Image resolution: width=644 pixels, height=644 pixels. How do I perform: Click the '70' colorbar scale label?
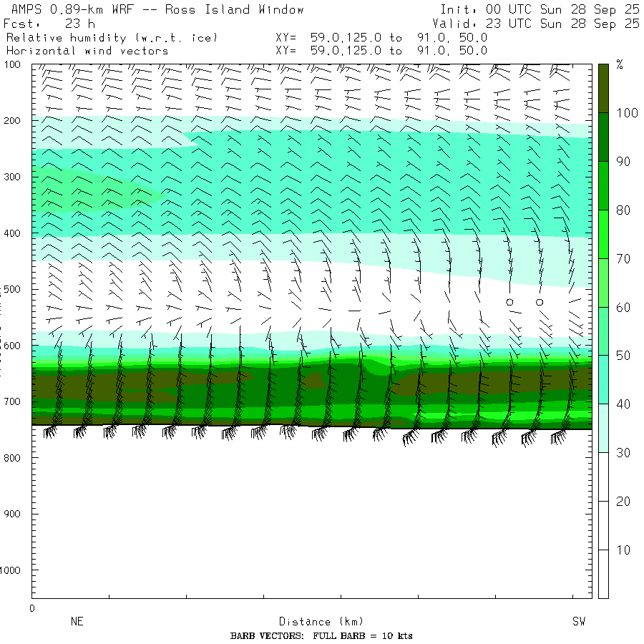623,259
